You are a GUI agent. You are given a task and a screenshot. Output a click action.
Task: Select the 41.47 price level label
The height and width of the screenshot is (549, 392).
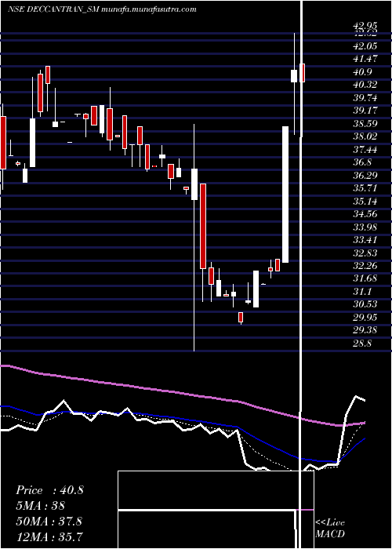point(365,59)
